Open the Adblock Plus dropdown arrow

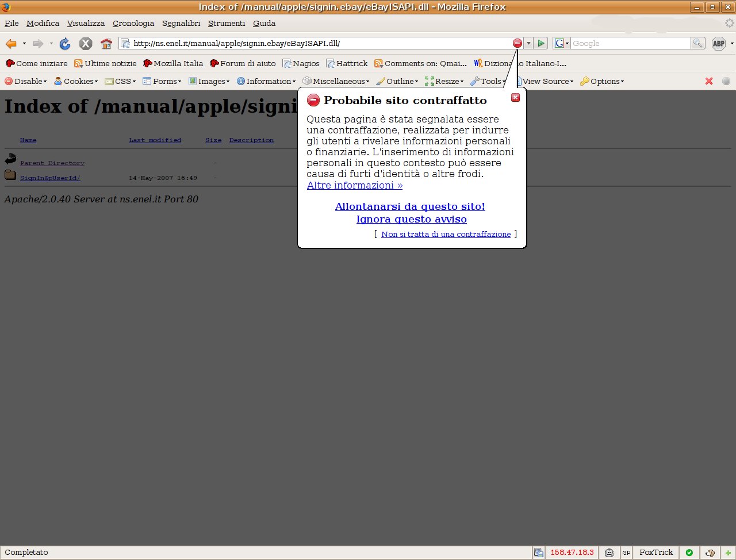tap(732, 44)
